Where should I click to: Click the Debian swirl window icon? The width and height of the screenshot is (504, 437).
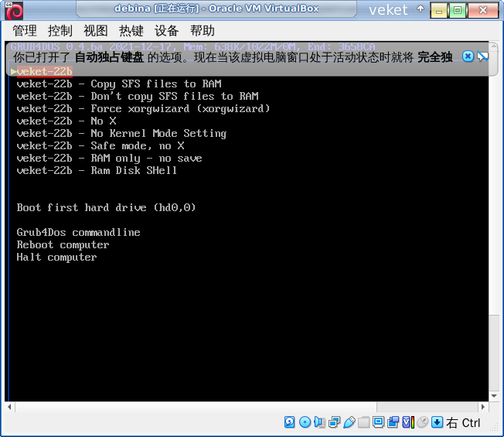[14, 10]
